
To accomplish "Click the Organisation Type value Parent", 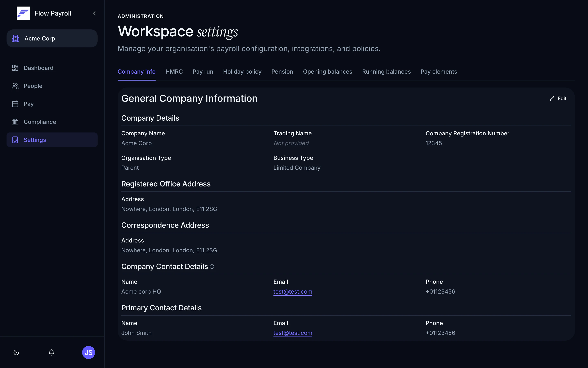I will click(x=130, y=168).
